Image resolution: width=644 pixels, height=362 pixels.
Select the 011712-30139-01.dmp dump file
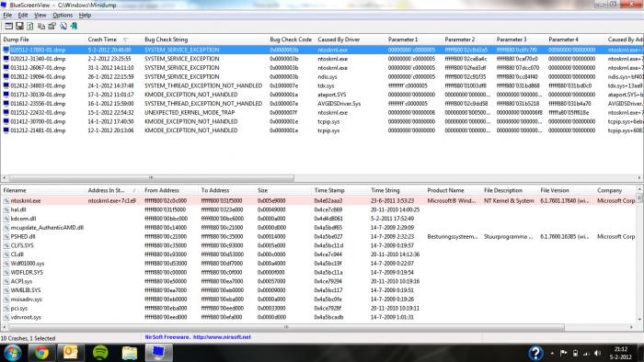point(38,95)
